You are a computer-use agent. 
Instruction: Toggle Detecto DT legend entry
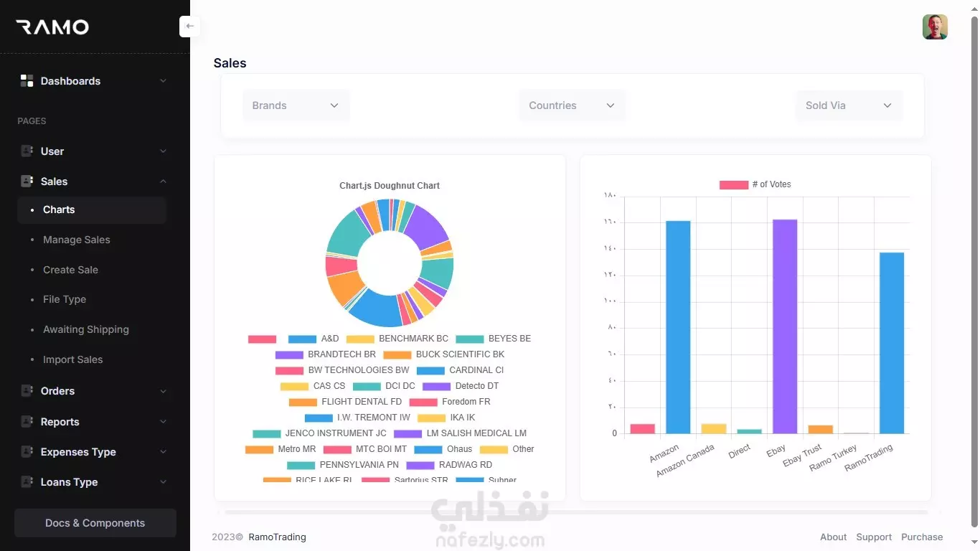(461, 386)
